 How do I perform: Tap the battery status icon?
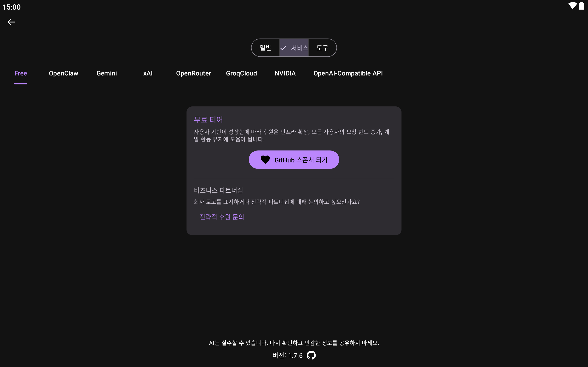click(x=581, y=6)
